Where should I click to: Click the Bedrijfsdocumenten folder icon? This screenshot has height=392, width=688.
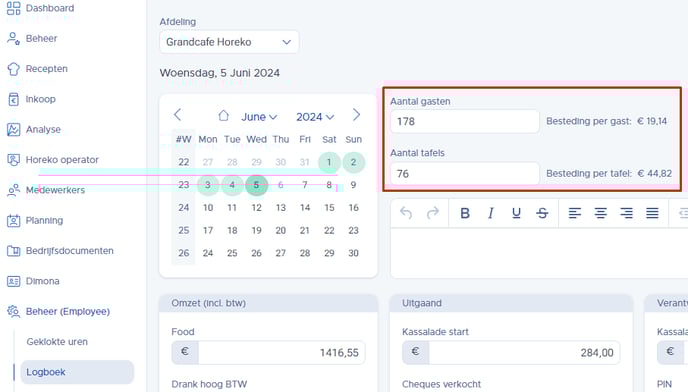(14, 251)
